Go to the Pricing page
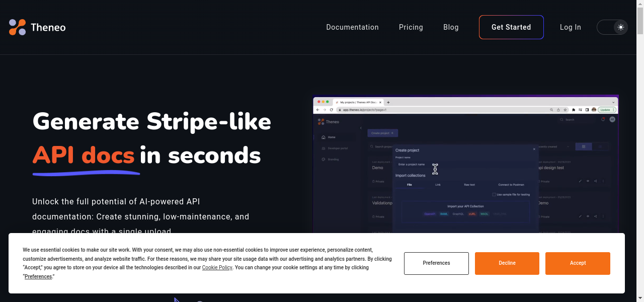 coord(411,27)
